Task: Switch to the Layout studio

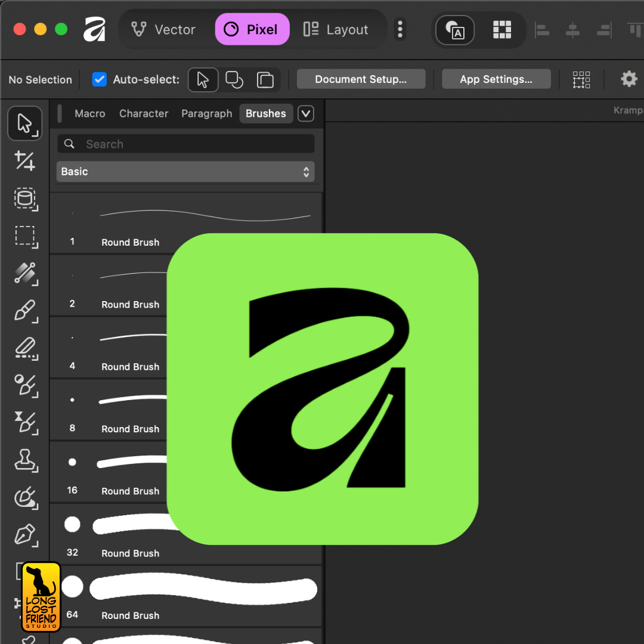Action: [336, 30]
